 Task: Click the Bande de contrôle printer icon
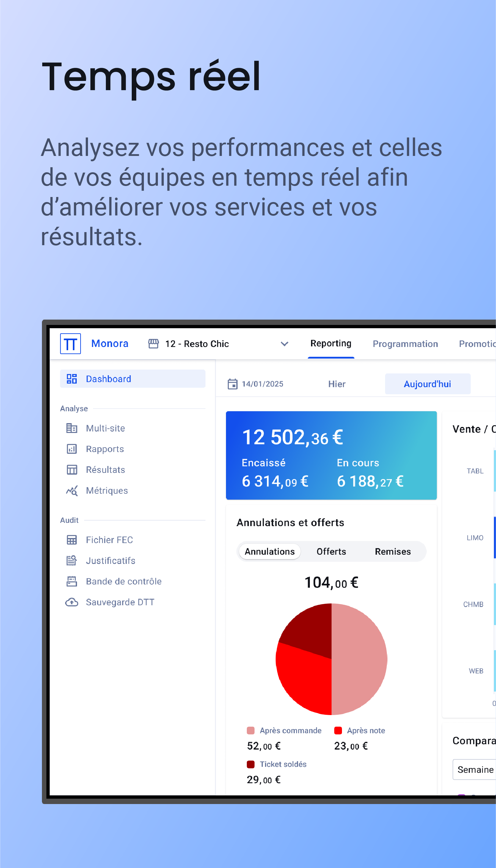pyautogui.click(x=72, y=581)
